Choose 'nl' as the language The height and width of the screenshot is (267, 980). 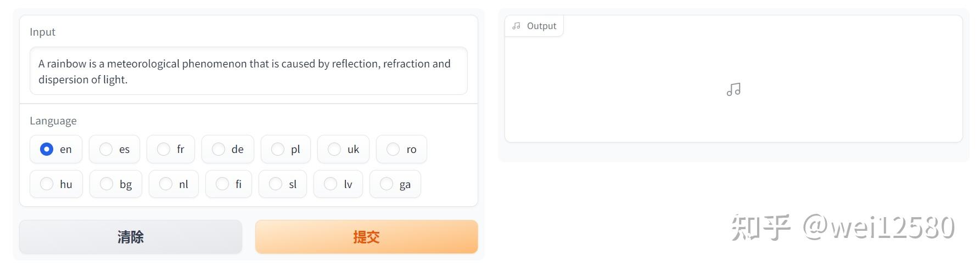click(x=166, y=184)
